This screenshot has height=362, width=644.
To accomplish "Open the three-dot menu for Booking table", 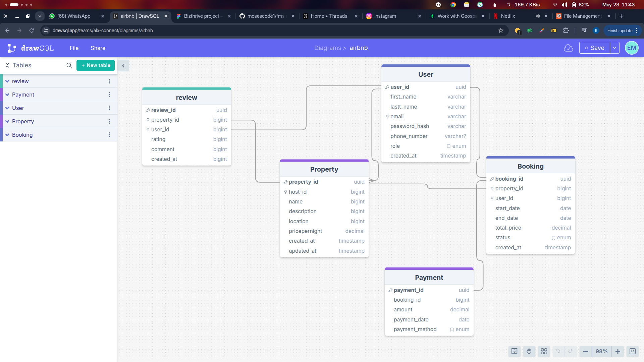I will pyautogui.click(x=109, y=135).
